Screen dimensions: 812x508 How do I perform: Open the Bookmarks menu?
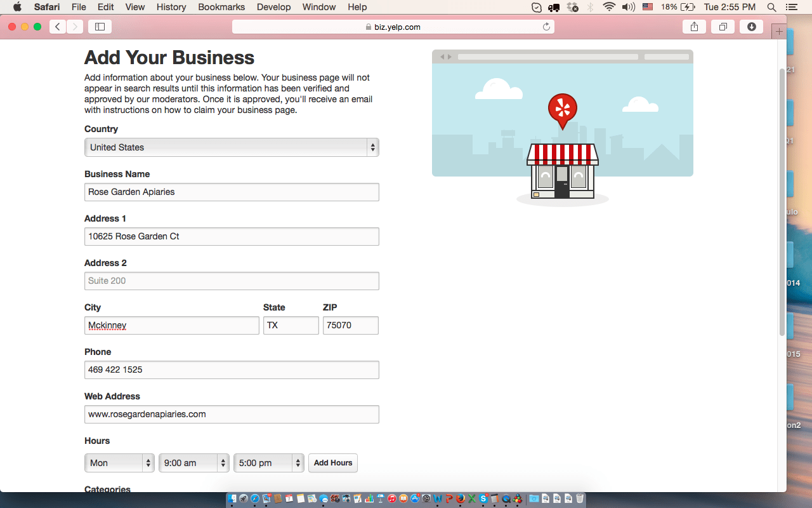click(x=222, y=7)
